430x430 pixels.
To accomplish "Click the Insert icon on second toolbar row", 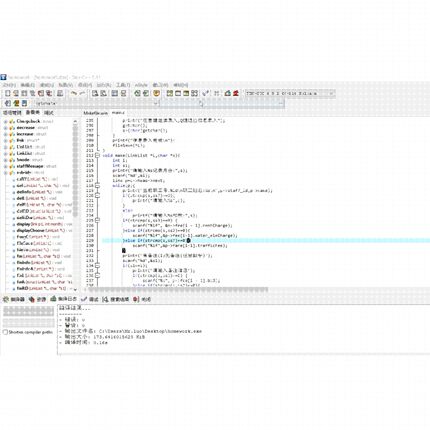I will tap(8, 103).
